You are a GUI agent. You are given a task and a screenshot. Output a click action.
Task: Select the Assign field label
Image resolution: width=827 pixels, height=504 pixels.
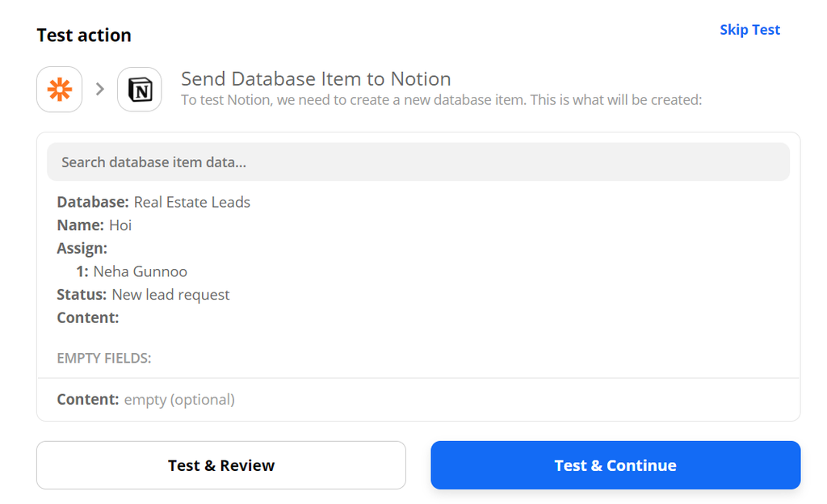pyautogui.click(x=82, y=248)
